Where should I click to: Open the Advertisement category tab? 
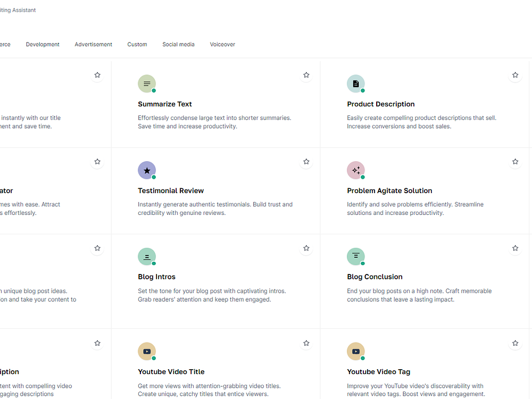(x=94, y=45)
